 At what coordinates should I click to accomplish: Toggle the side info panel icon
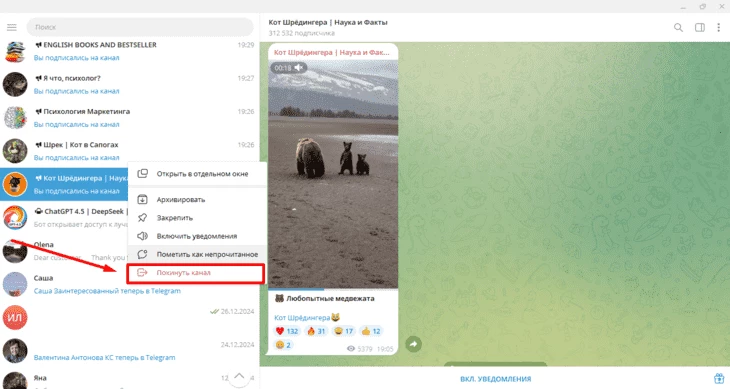[700, 27]
